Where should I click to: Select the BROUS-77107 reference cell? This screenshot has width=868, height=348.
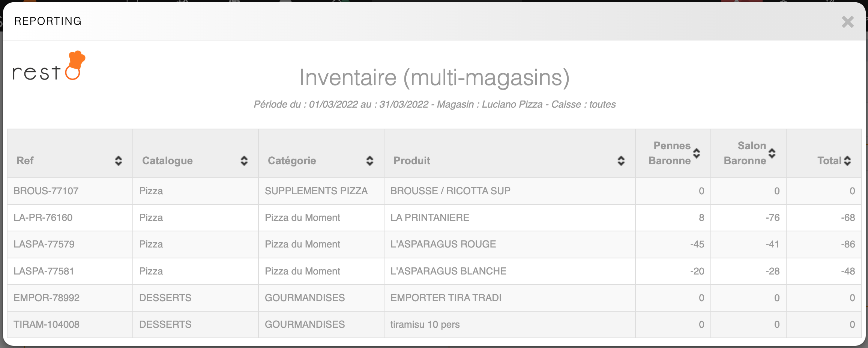coord(46,191)
